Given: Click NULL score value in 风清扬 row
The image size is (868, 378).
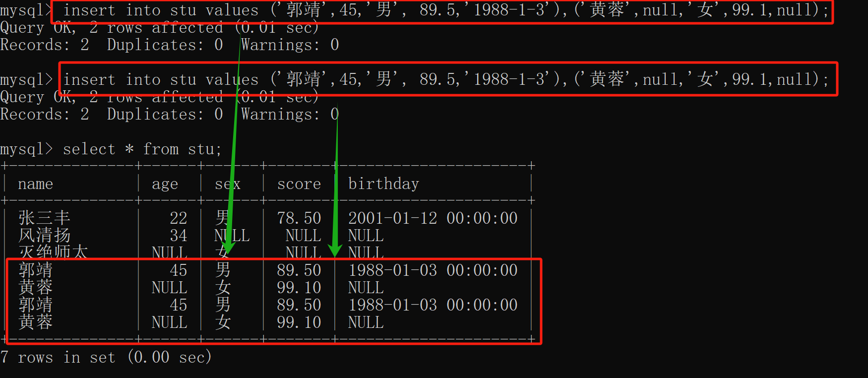Looking at the screenshot, I should point(303,235).
